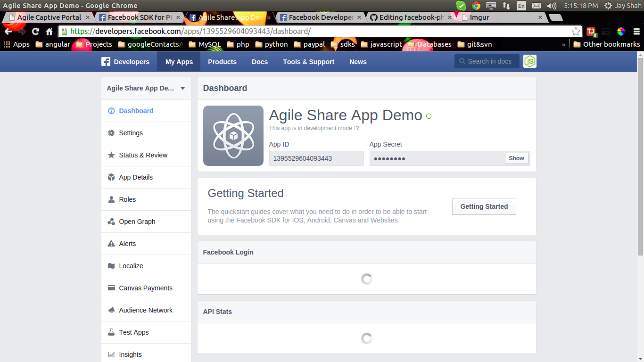Click the Agile Share App Demo atom thumbnail
The height and width of the screenshot is (362, 644).
(x=233, y=136)
